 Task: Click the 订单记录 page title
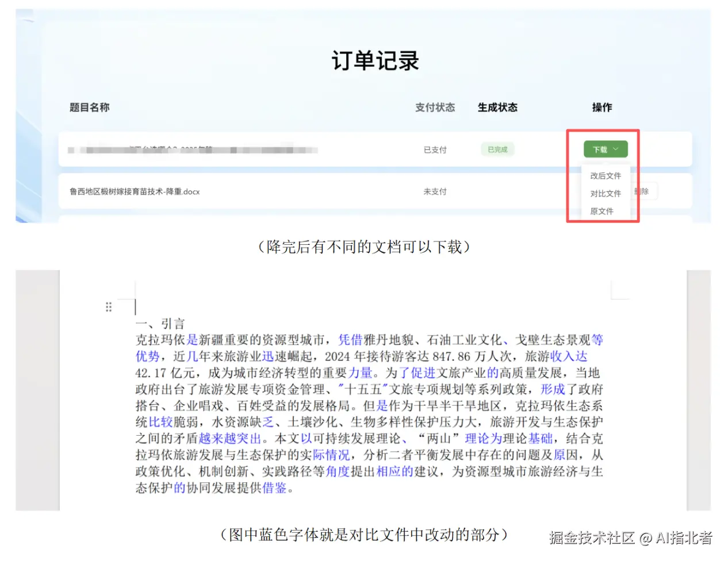[x=376, y=60]
